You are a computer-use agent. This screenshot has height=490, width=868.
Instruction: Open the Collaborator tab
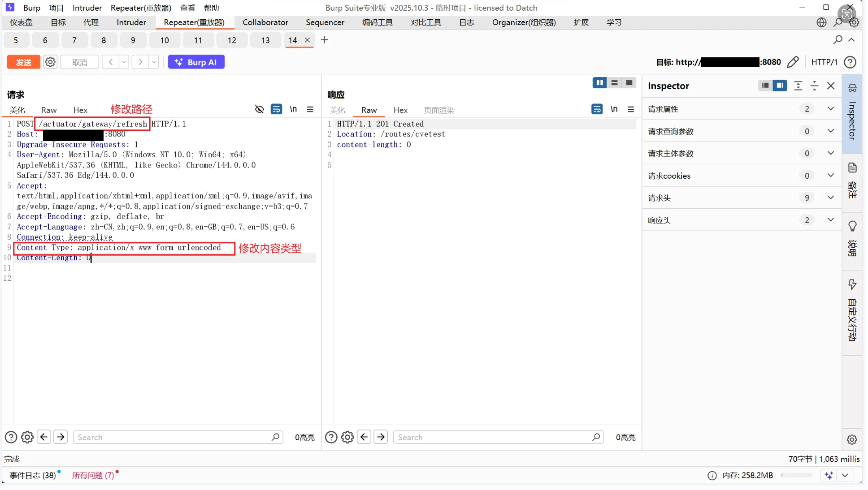[265, 22]
